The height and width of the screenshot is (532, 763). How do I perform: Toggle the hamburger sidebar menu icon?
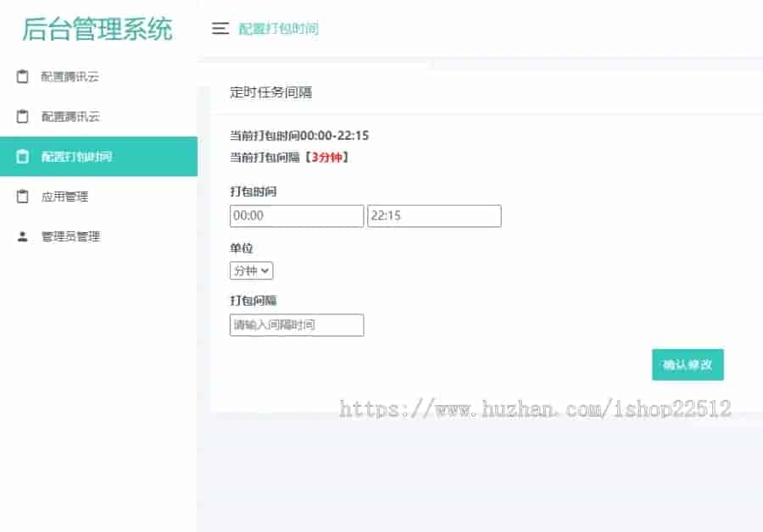coord(220,28)
